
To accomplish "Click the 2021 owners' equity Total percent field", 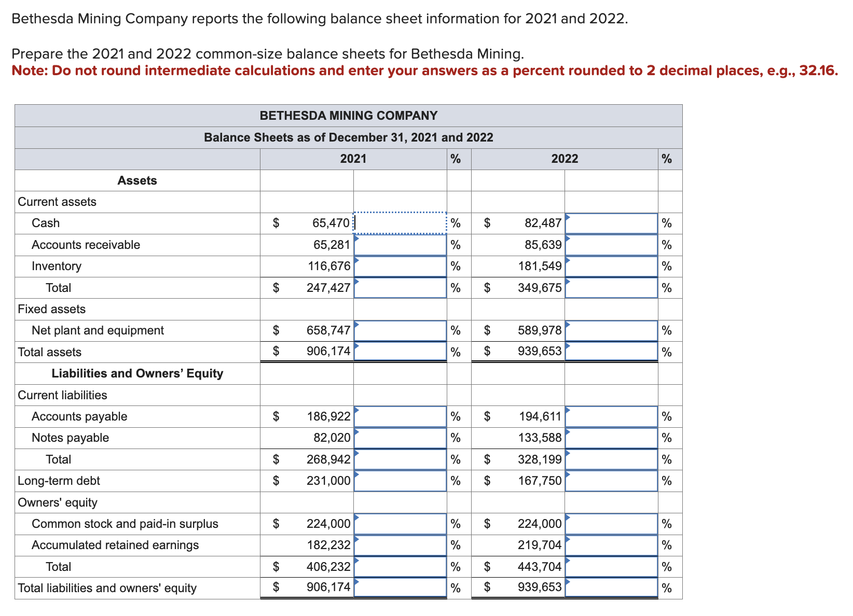I will [400, 567].
